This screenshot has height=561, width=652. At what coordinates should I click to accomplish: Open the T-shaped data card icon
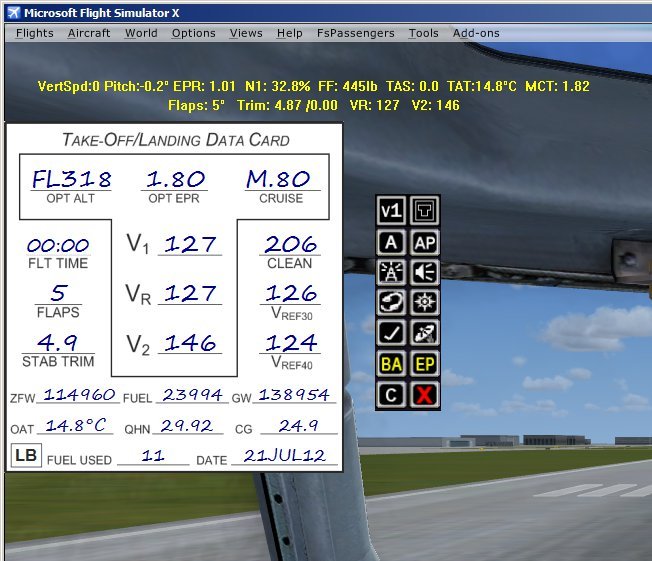point(425,210)
